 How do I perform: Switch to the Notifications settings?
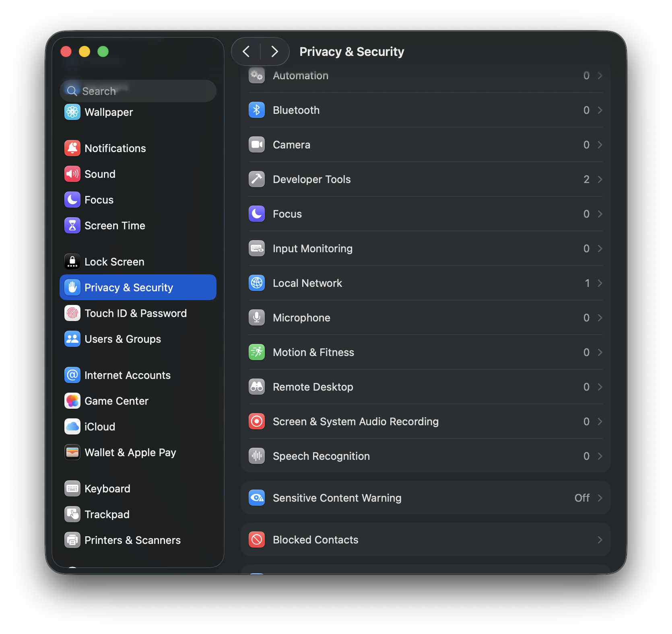(115, 148)
